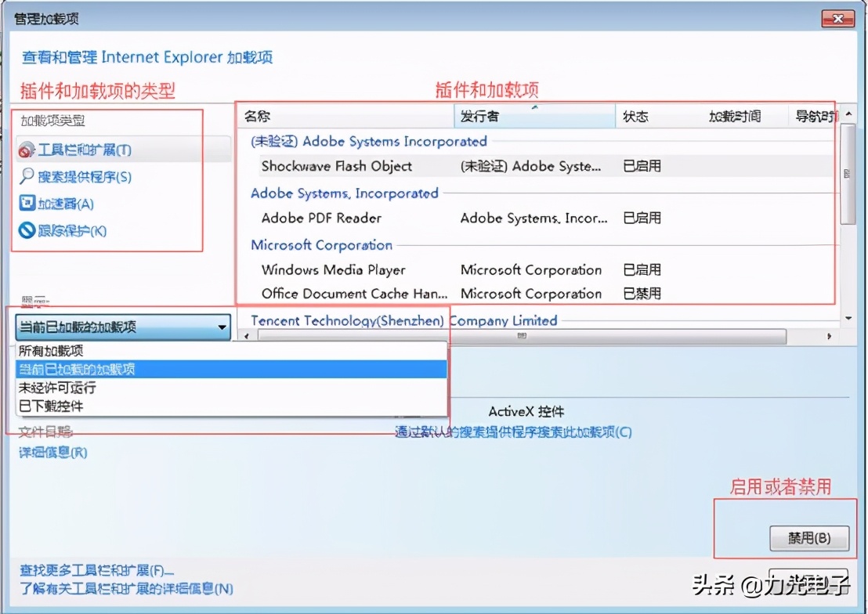868x614 pixels.
Task: Select 加速器(A) add-on type
Action: coord(65,204)
